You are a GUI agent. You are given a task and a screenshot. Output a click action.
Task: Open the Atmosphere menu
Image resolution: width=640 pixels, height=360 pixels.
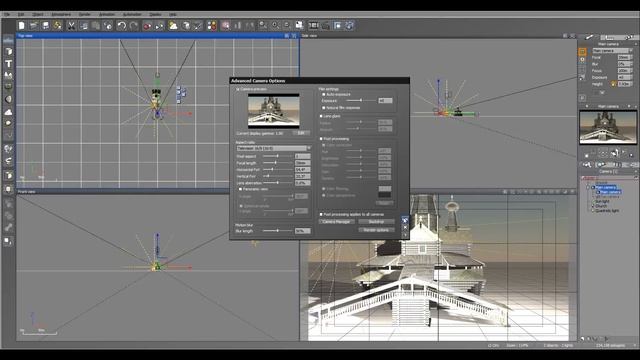pos(61,14)
